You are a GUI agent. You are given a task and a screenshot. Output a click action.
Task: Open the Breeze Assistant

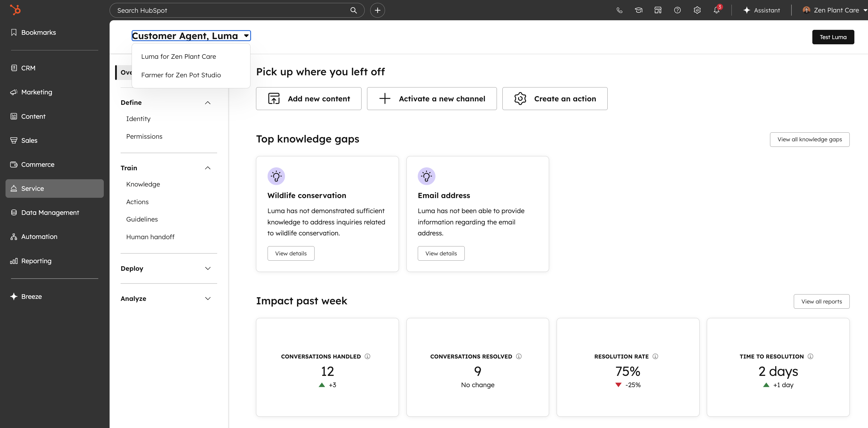(762, 10)
